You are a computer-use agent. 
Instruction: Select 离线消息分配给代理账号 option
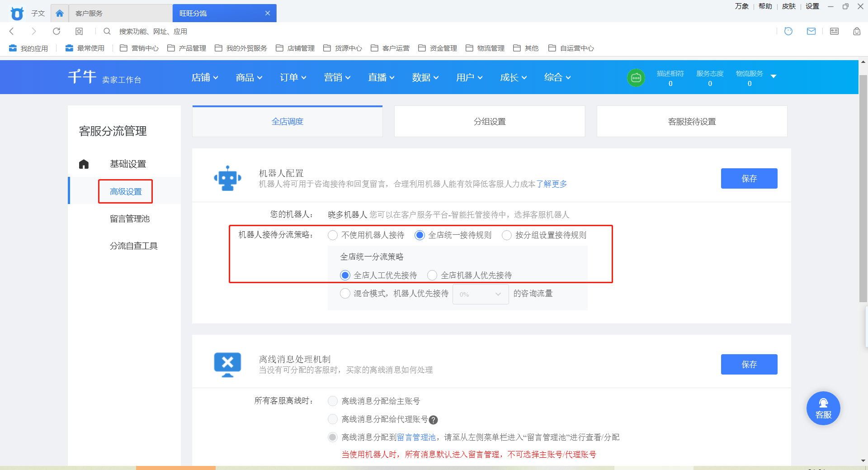tap(333, 419)
